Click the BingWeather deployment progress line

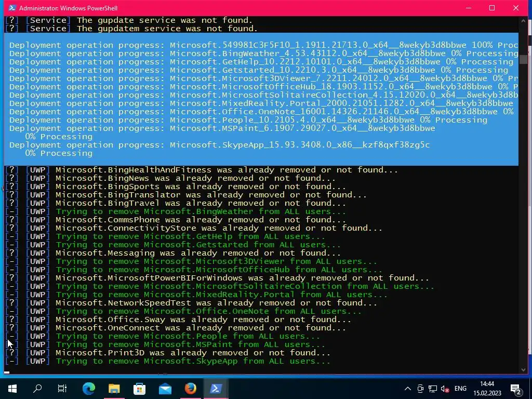(263, 54)
